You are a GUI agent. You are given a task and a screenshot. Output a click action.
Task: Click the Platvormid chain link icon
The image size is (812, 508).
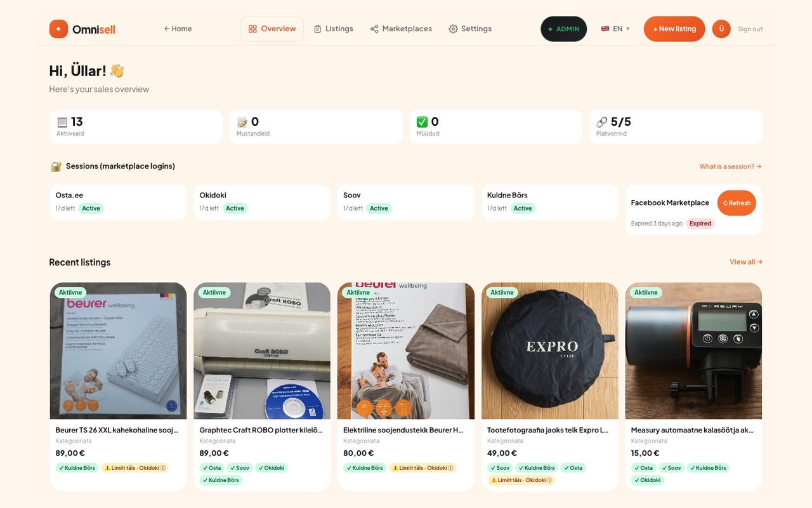coord(602,122)
